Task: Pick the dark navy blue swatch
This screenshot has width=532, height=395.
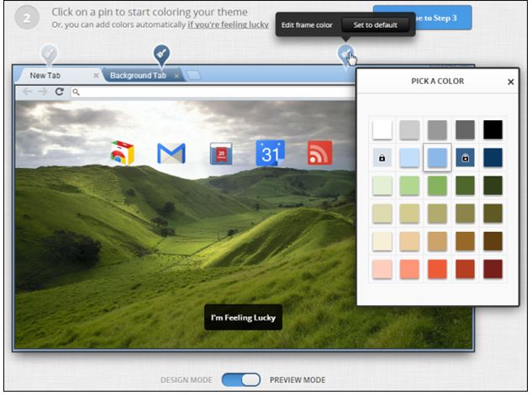Action: click(492, 157)
